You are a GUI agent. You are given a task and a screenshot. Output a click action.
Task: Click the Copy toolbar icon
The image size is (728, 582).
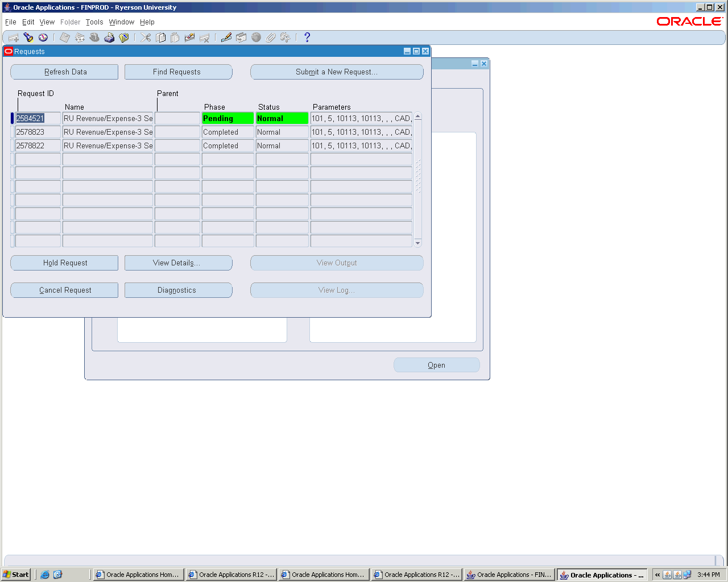click(x=161, y=38)
